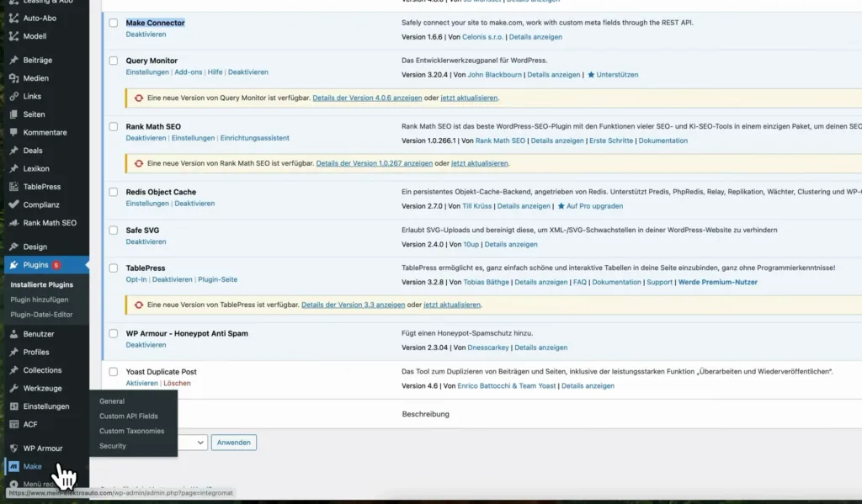This screenshot has width=862, height=504.
Task: Open Celonis s.r.o. author link
Action: 482,37
